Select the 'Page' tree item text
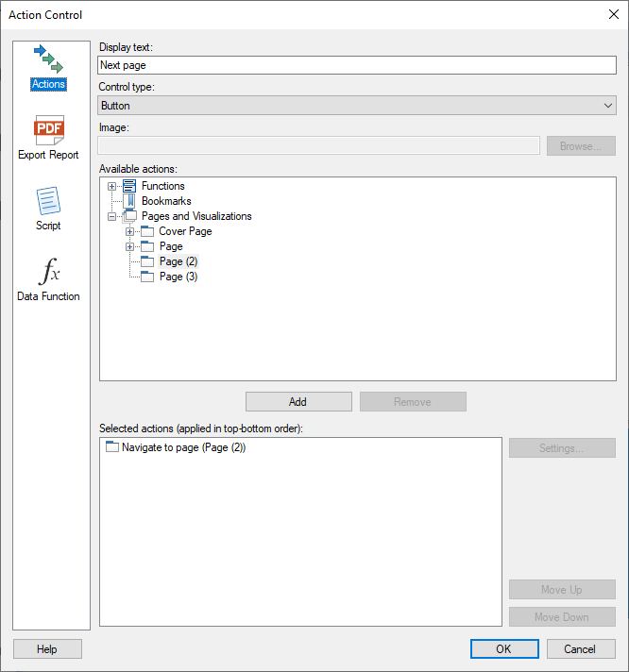The width and height of the screenshot is (629, 672). (x=171, y=246)
